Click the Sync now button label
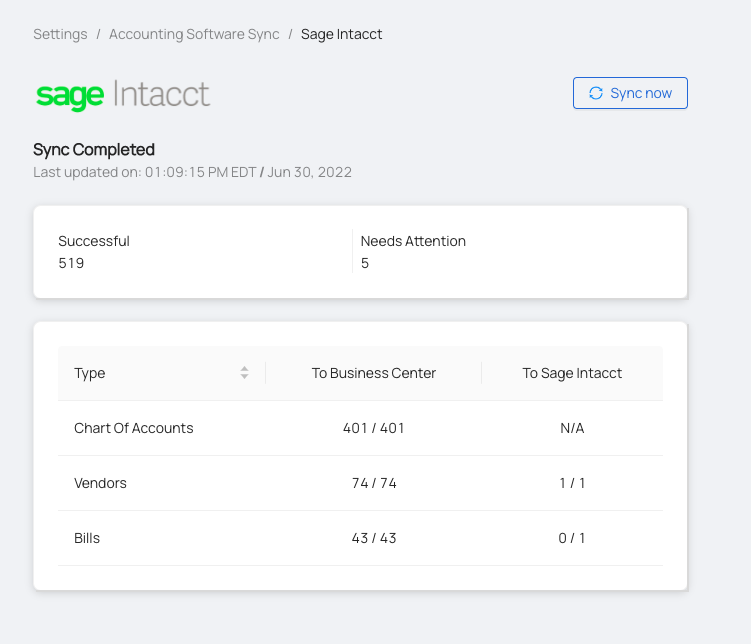 [641, 93]
